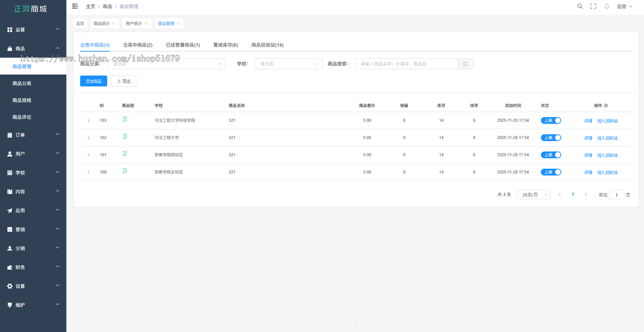Toggle 上架 switch for product ID 103

point(551,120)
